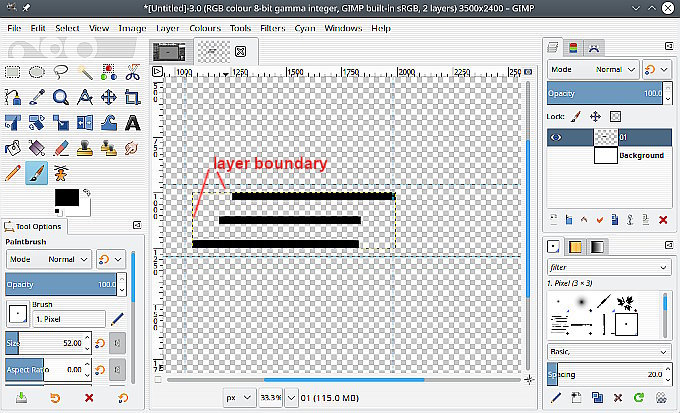Select the Clone stamp tool
The height and width of the screenshot is (413, 680).
click(85, 148)
